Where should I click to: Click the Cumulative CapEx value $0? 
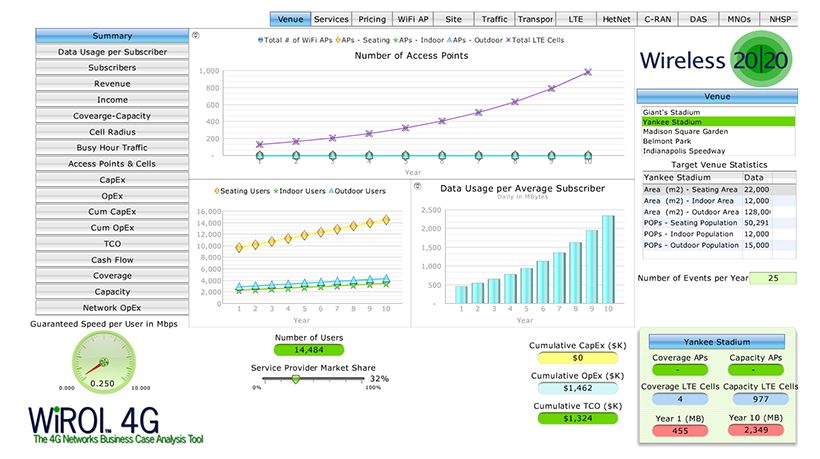coord(577,358)
